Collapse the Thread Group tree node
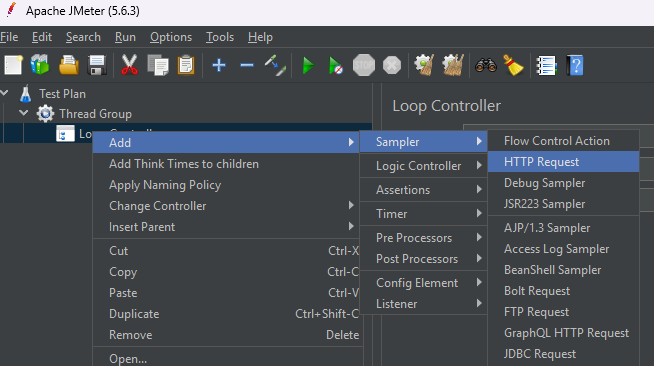Viewport: 654px width, 366px height. point(24,113)
